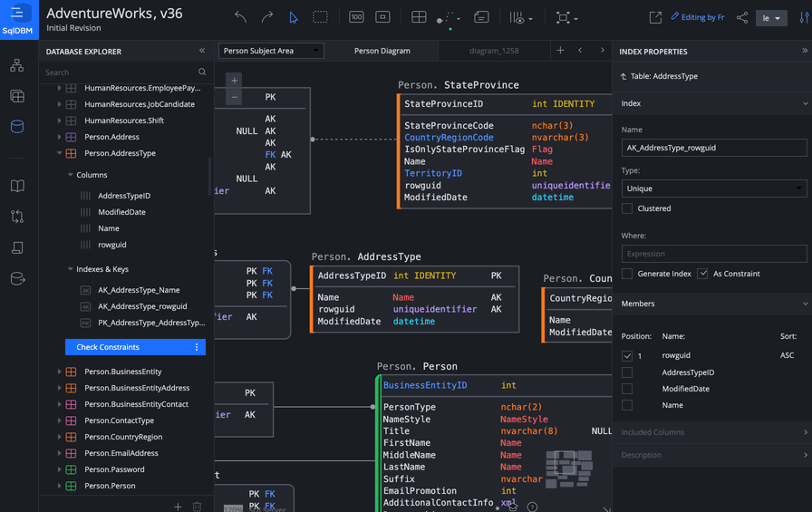Set zoom to 100 percent icon
Image resolution: width=812 pixels, height=512 pixels.
(x=356, y=17)
